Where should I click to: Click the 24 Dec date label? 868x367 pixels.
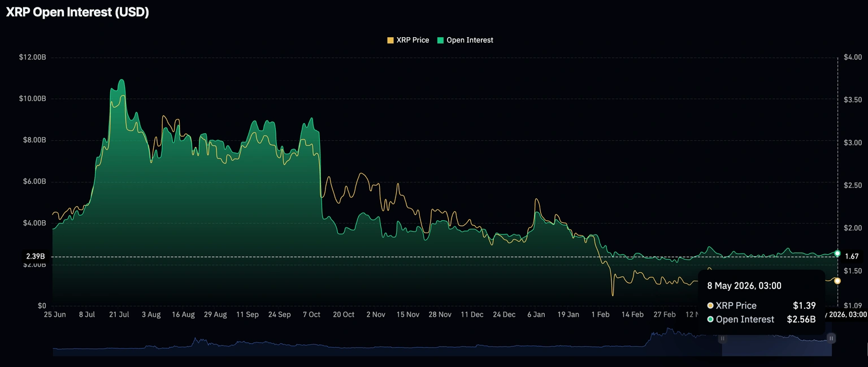point(504,314)
